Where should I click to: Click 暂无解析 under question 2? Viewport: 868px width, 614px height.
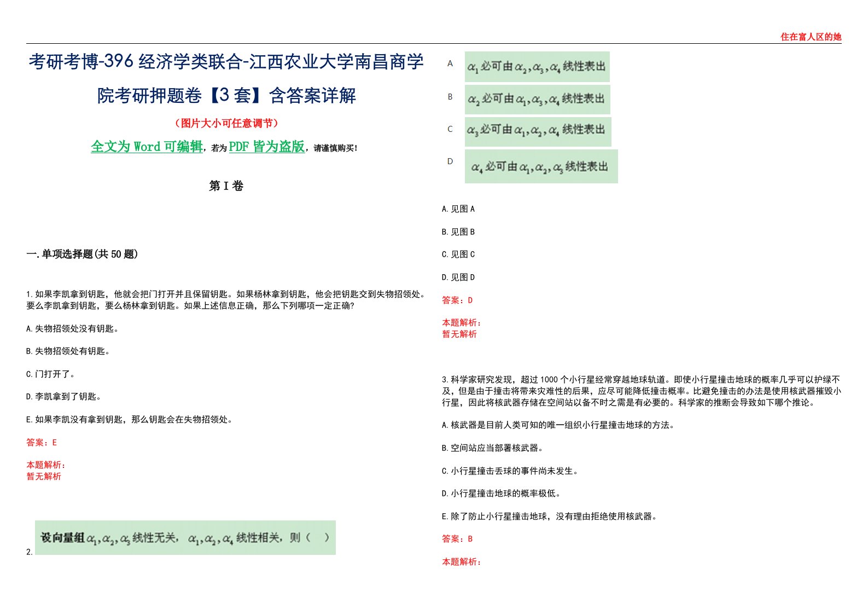(x=459, y=334)
